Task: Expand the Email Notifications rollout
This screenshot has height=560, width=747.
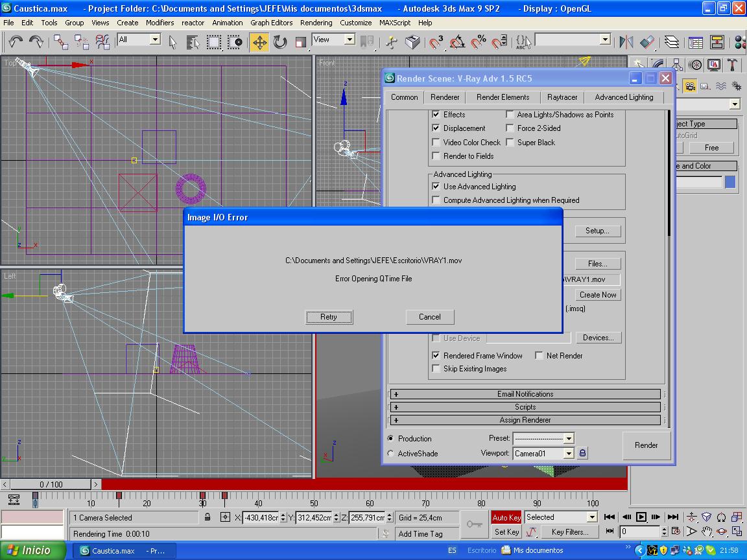Action: click(x=525, y=394)
